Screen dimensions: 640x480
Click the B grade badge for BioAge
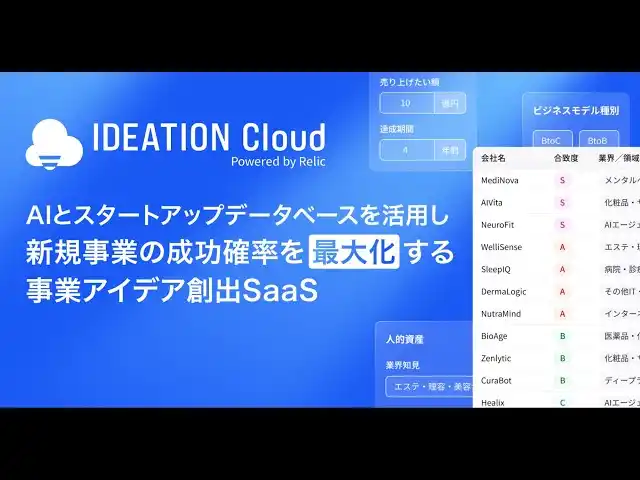coord(562,336)
